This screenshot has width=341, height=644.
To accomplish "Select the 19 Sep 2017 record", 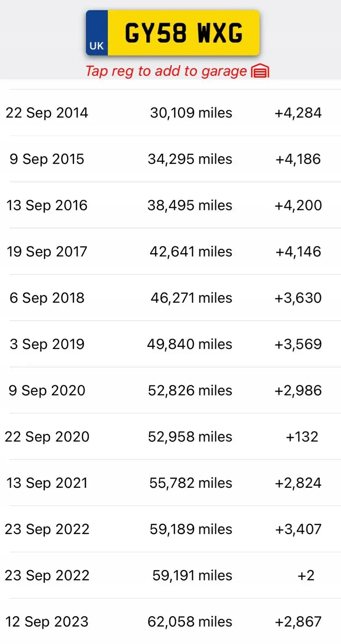I will pos(47,252).
